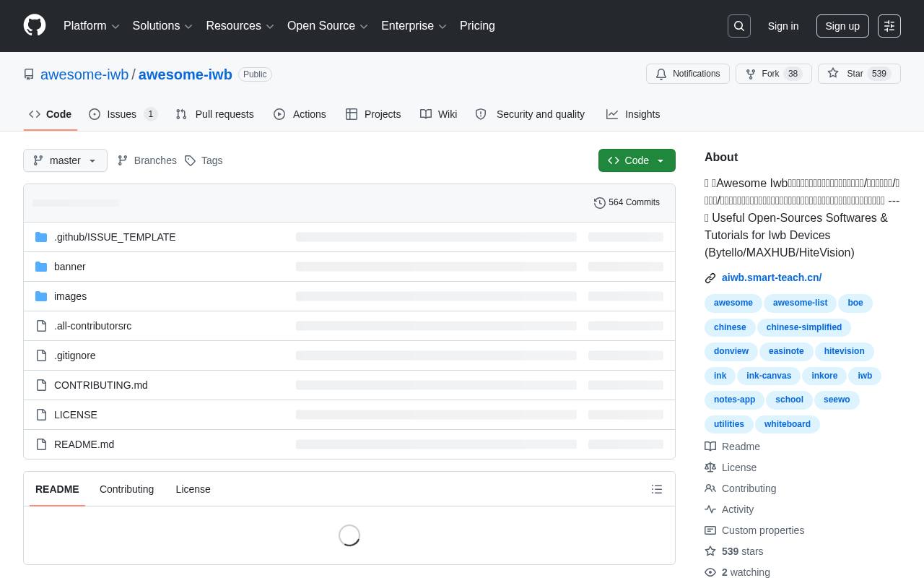Select the Code tab
This screenshot has height=578, width=924.
tap(51, 114)
